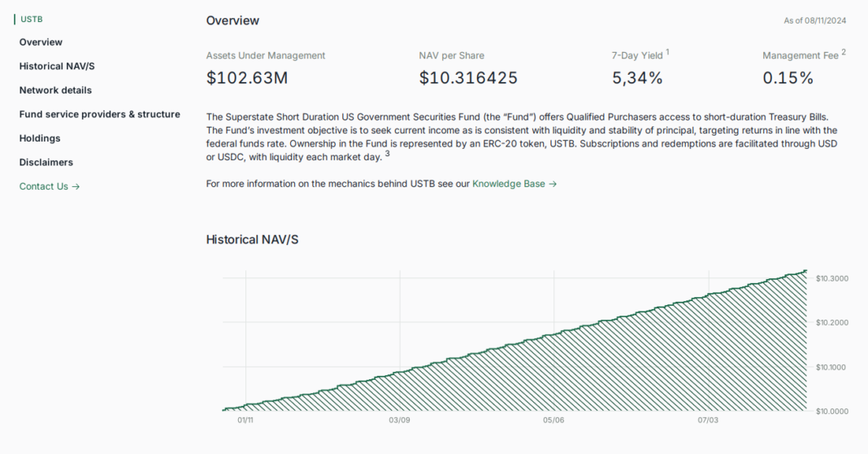The width and height of the screenshot is (868, 454).
Task: Click the 0.15% management fee figure
Action: [788, 78]
